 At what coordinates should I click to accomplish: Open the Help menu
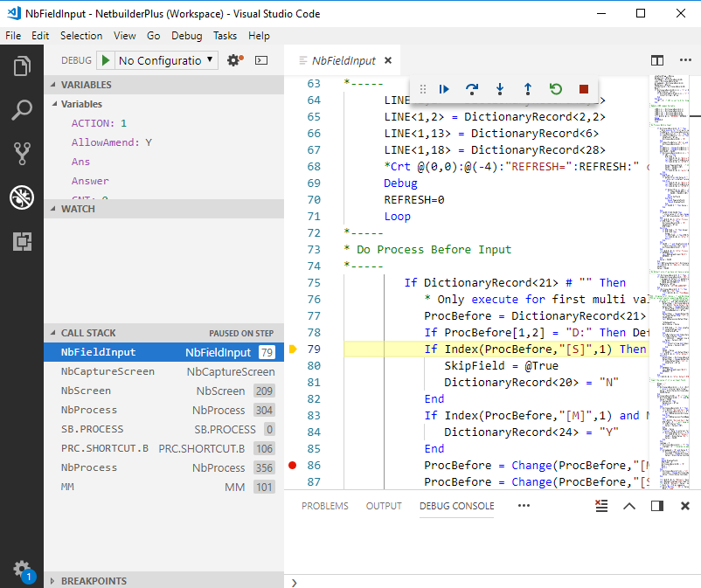click(x=259, y=36)
